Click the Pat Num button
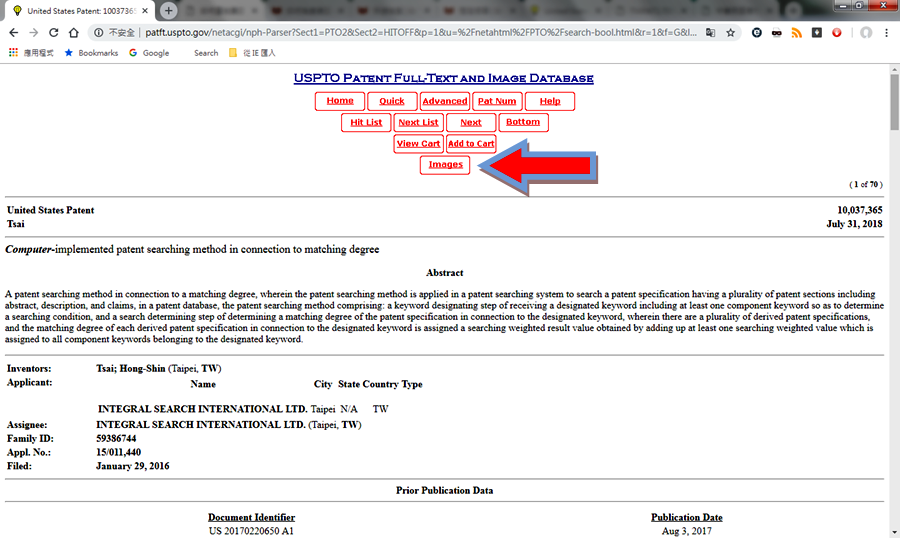This screenshot has height=538, width=900. click(x=497, y=101)
